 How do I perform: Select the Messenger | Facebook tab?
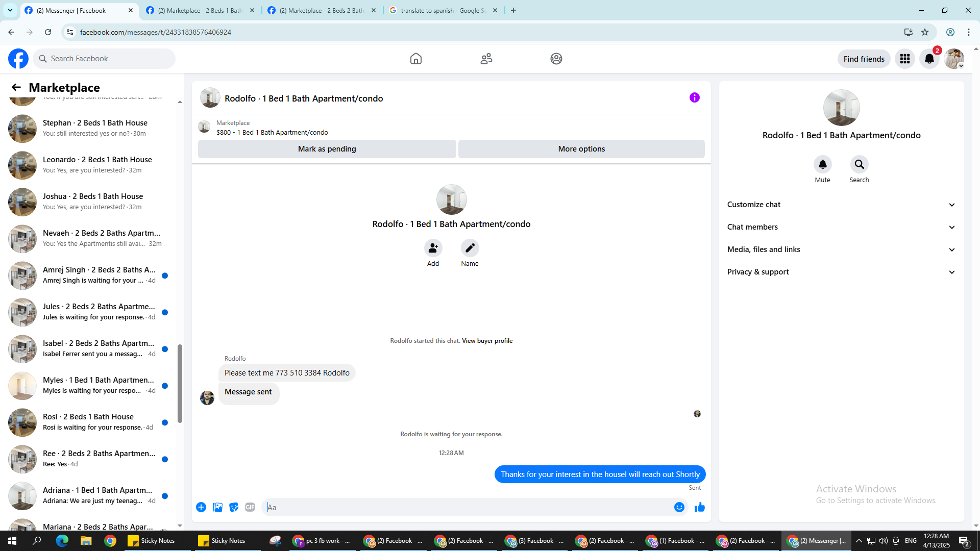[x=79, y=10]
